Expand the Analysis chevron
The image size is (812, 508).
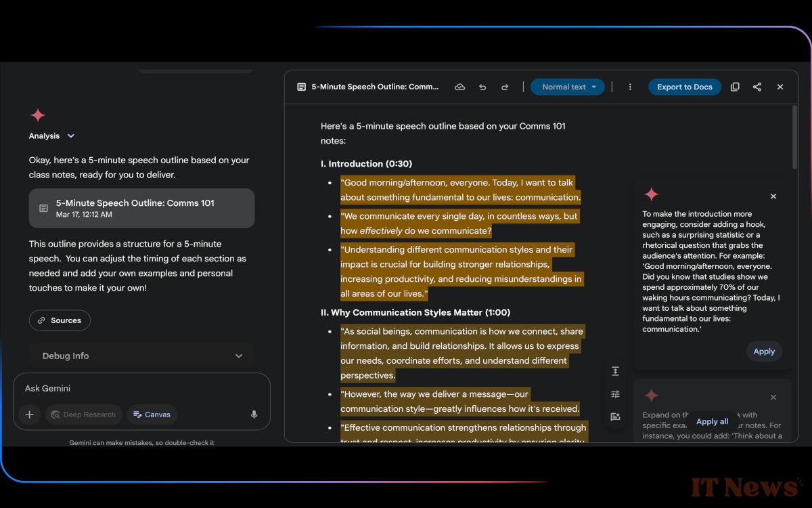pos(71,136)
